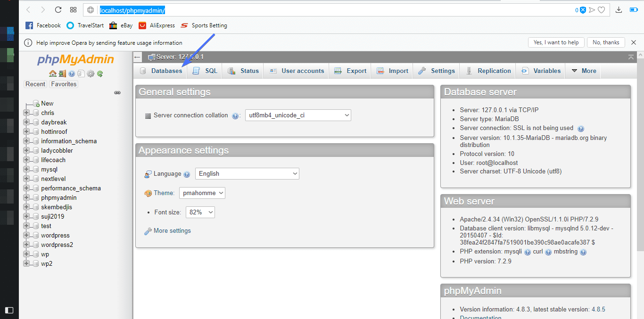Open the Databases tab

tap(161, 71)
